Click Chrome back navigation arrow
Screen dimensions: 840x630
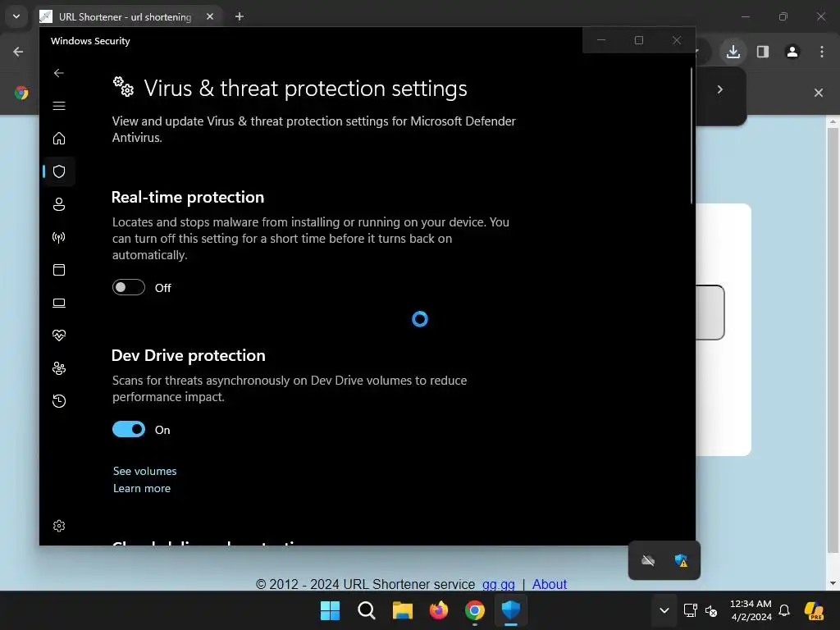point(18,52)
